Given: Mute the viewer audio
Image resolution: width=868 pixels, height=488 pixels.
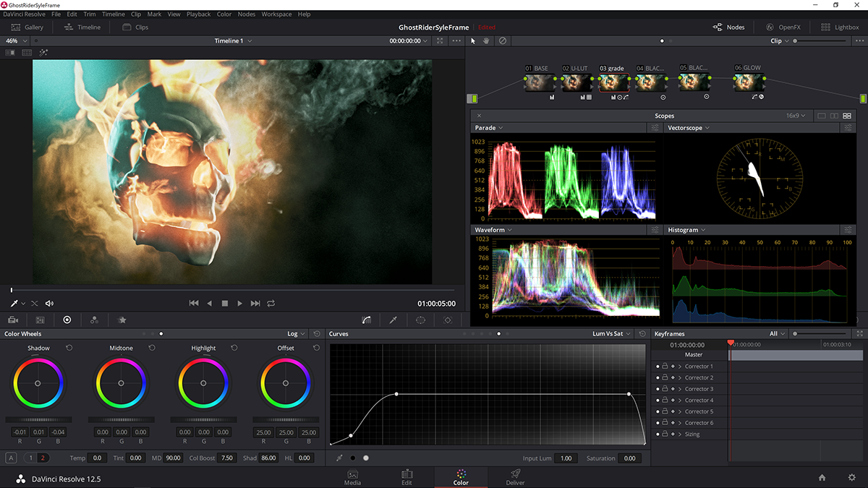Looking at the screenshot, I should pyautogui.click(x=49, y=304).
